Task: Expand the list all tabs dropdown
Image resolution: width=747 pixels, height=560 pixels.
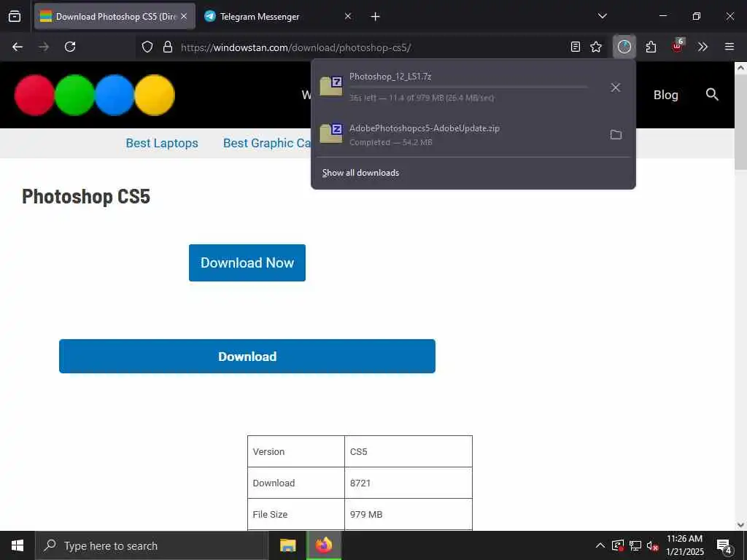Action: pos(602,16)
